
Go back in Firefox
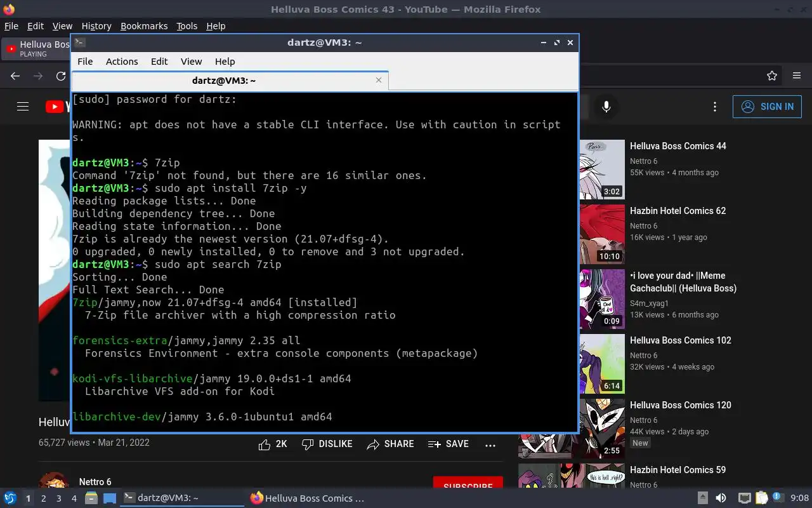pos(15,76)
